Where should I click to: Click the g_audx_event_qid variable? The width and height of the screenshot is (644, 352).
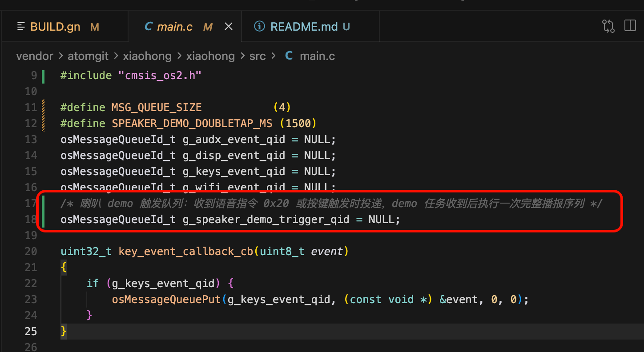(x=234, y=140)
